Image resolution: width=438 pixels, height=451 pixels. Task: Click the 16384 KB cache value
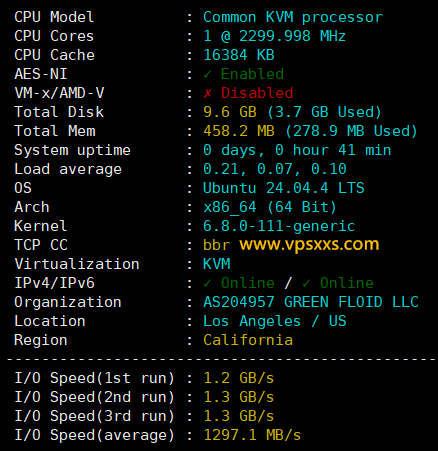click(239, 55)
